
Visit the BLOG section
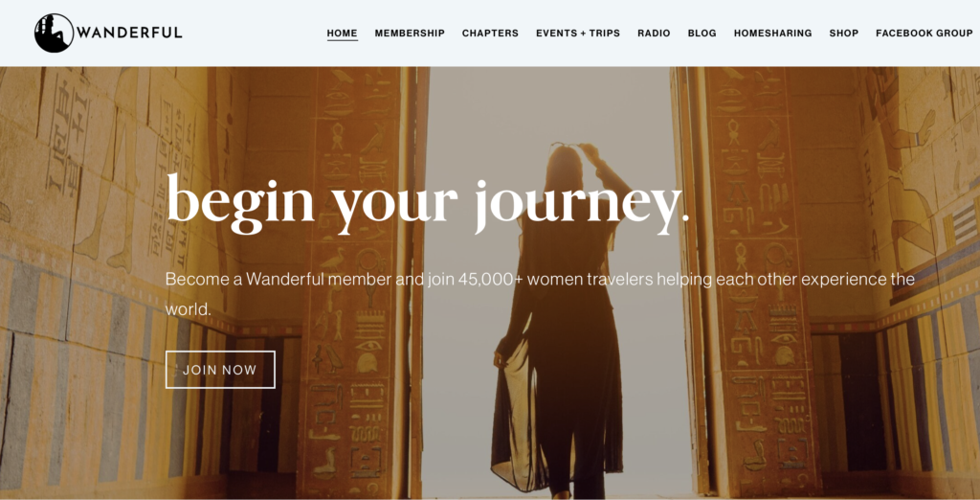[x=702, y=34]
